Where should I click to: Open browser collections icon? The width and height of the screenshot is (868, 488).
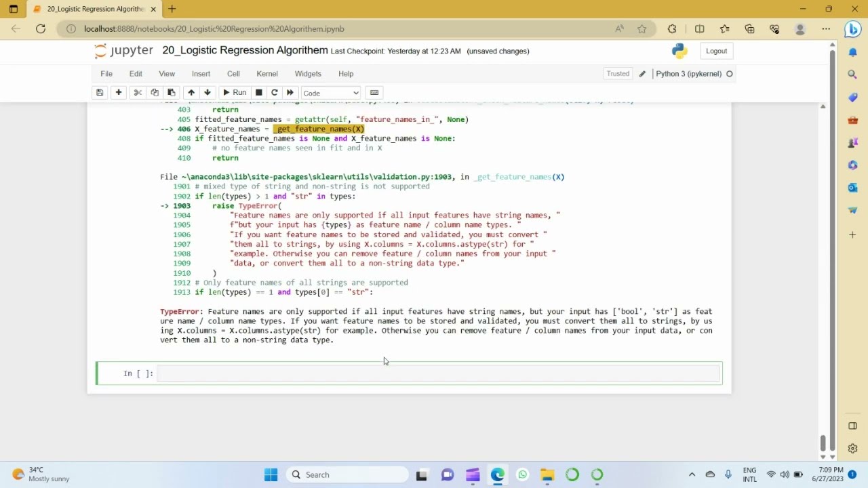pyautogui.click(x=749, y=29)
